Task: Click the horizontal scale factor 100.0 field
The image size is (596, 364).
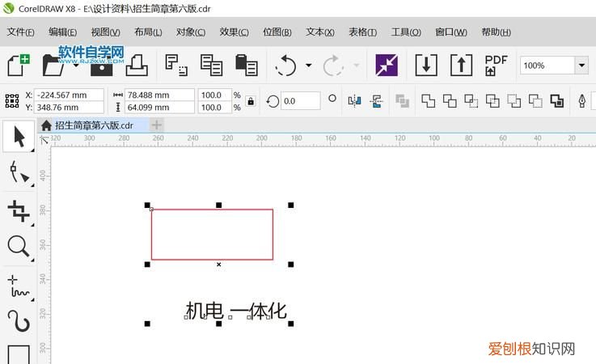Action: [215, 95]
